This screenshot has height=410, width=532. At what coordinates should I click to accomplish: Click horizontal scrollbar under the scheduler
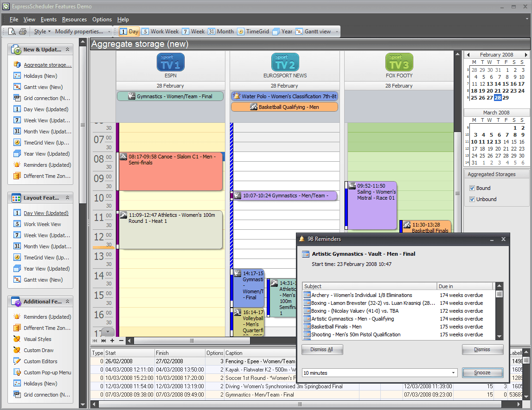click(192, 341)
